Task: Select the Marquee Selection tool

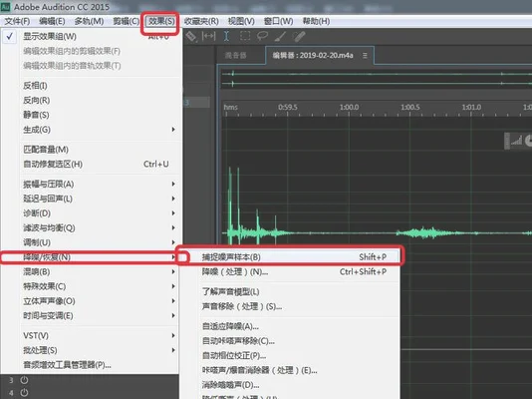Action: [x=245, y=36]
